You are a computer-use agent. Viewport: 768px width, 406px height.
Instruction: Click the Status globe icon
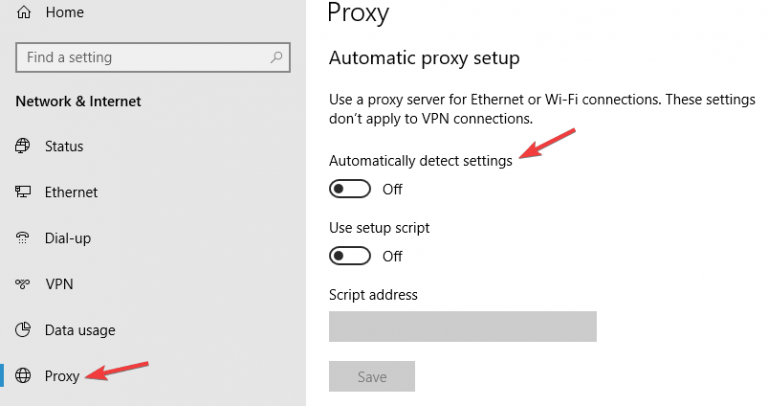tap(24, 146)
